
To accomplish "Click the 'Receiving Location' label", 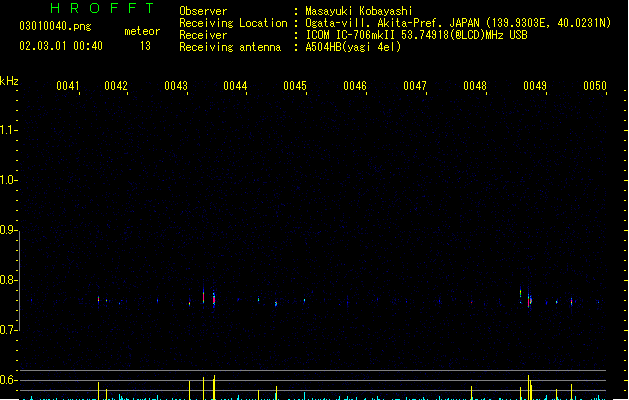I will click(x=233, y=23).
